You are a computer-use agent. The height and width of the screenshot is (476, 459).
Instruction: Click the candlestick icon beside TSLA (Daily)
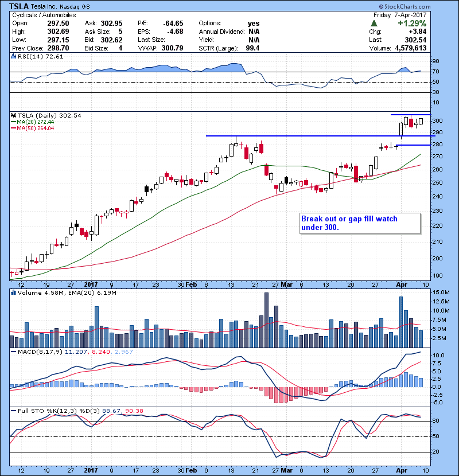click(13, 116)
